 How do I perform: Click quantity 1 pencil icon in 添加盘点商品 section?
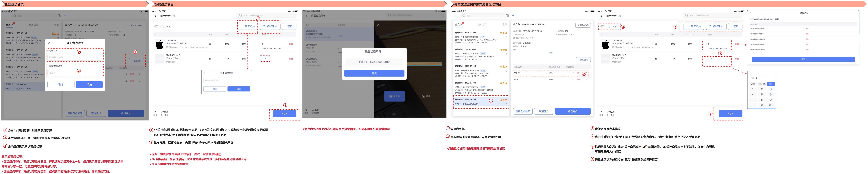tap(265, 59)
